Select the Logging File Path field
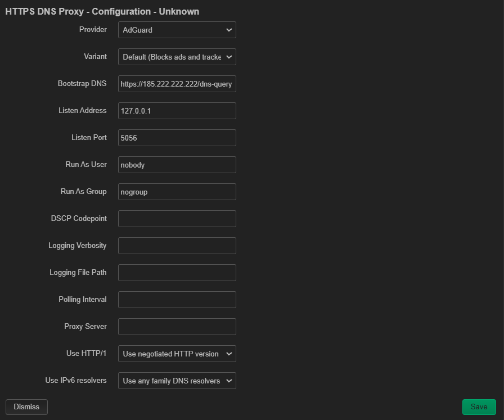Viewport: 504px width, 420px height. [x=177, y=273]
